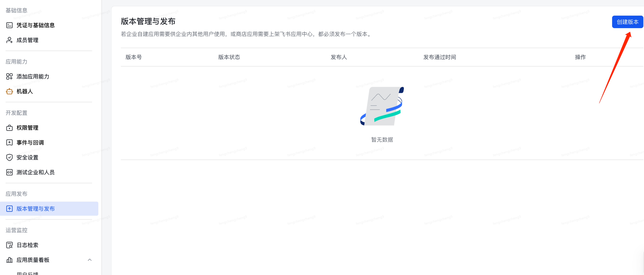Open 日志检索 via its search-document icon
The height and width of the screenshot is (275, 644).
9,245
